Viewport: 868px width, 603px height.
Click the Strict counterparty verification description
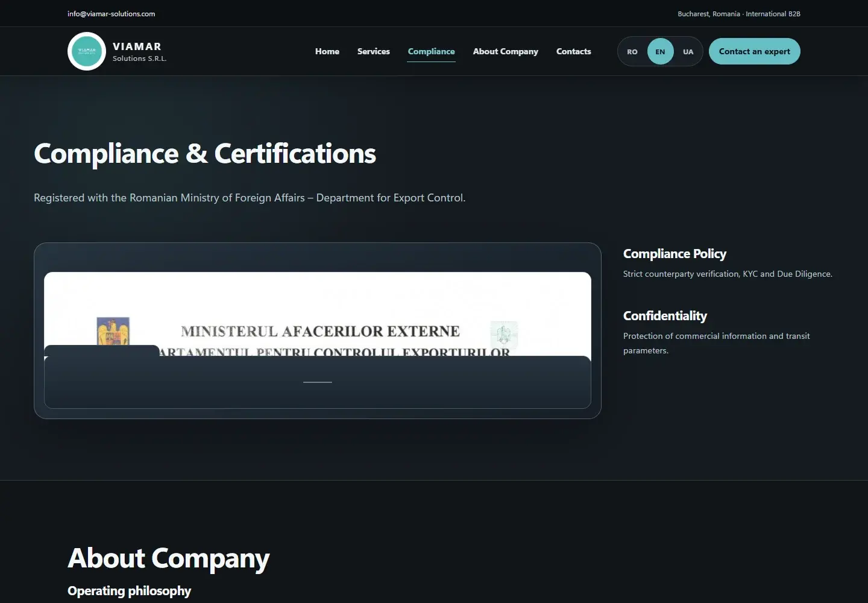tap(728, 274)
